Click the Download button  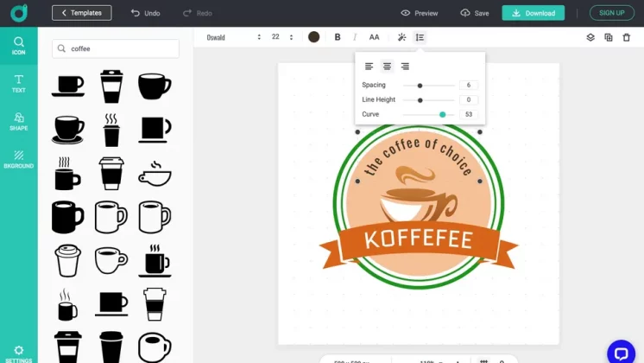click(x=533, y=13)
